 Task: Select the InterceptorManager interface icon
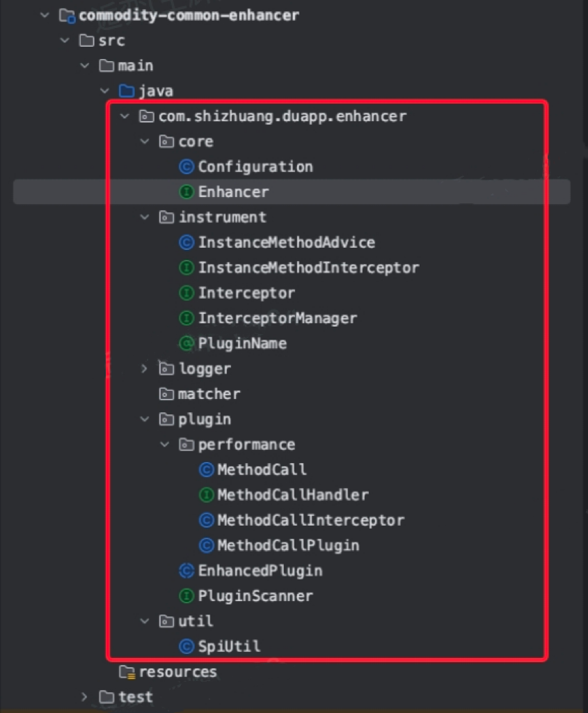tap(185, 318)
